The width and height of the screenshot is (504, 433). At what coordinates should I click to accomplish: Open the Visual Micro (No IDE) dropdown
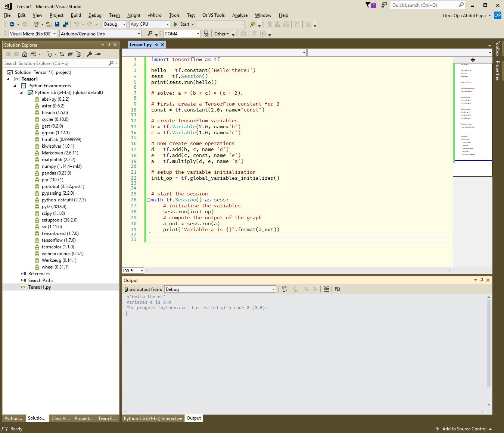coord(32,34)
